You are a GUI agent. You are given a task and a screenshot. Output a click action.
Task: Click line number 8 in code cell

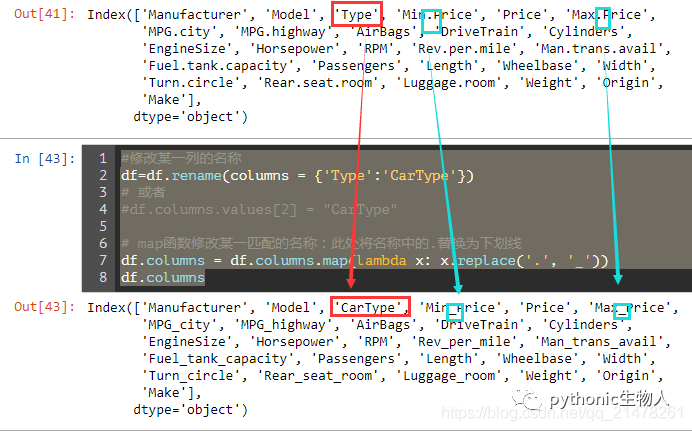103,277
